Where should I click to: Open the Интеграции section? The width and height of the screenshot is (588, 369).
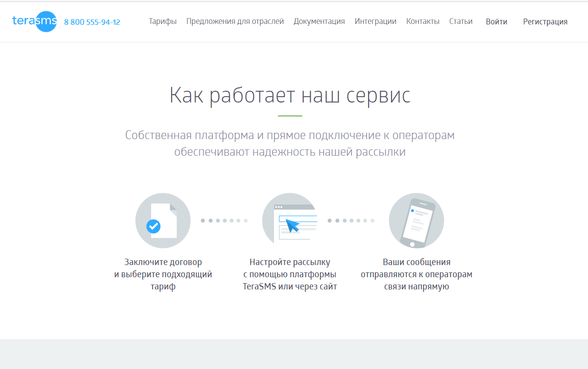(375, 21)
